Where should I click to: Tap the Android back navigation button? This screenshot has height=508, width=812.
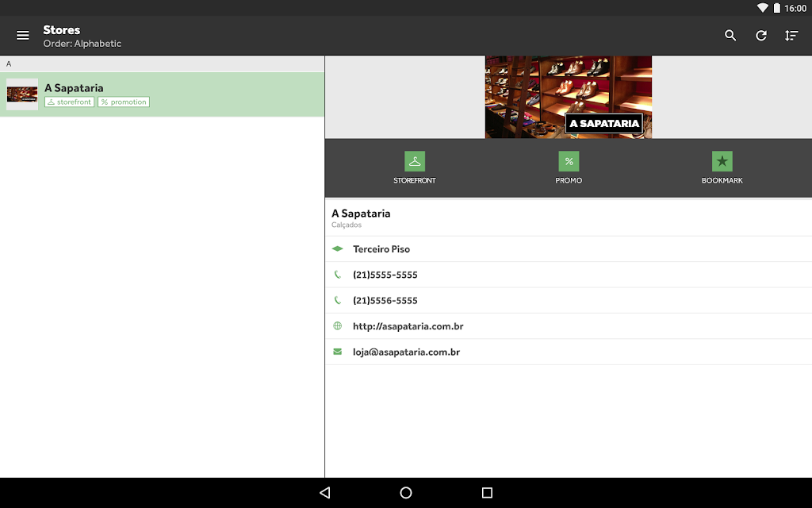[325, 492]
